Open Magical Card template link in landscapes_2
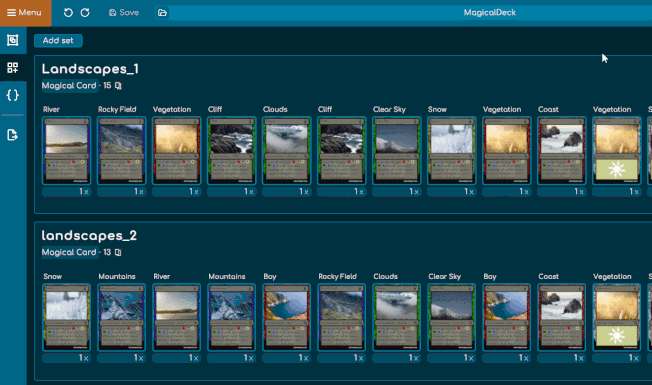Viewport: 652px width, 385px height. pos(69,252)
